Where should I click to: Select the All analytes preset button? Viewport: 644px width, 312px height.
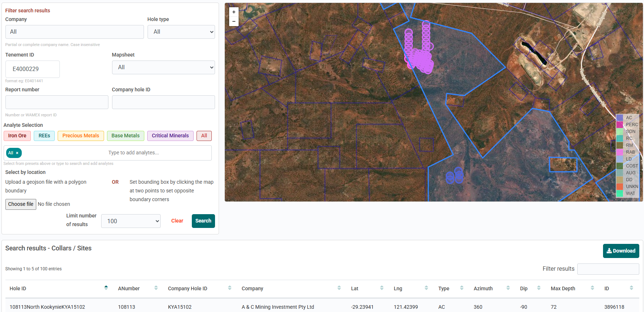coord(204,136)
